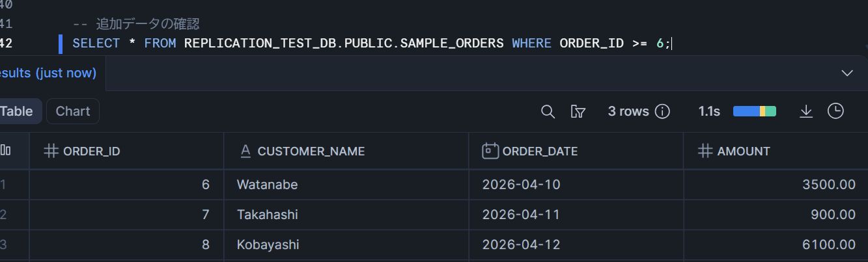Screen dimensions: 868x262
Task: Open search in the results table
Action: coord(548,111)
